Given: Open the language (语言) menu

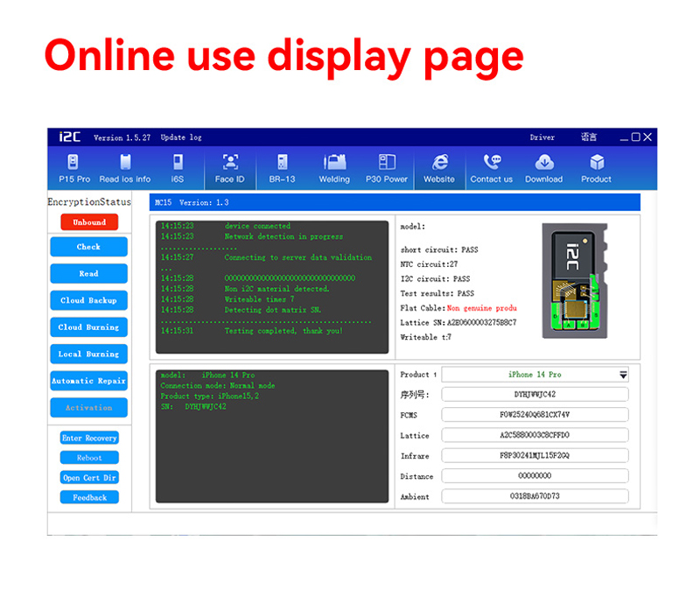Looking at the screenshot, I should (x=588, y=137).
